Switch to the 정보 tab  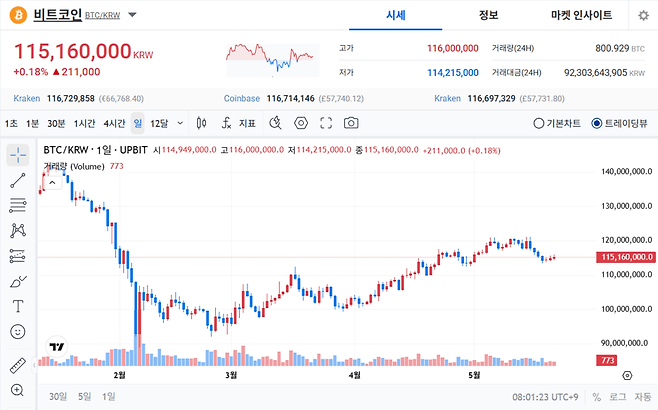click(x=488, y=15)
